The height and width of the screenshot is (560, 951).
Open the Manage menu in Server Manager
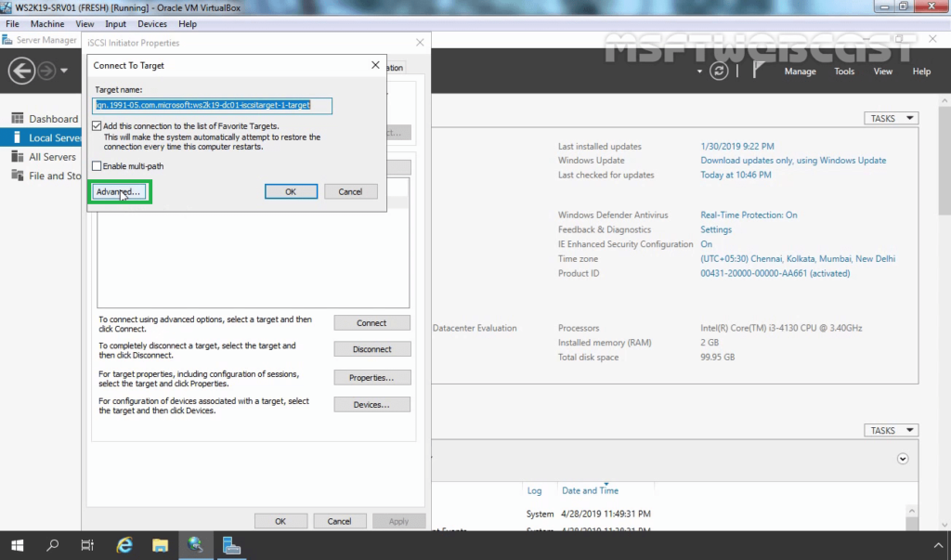click(x=800, y=71)
